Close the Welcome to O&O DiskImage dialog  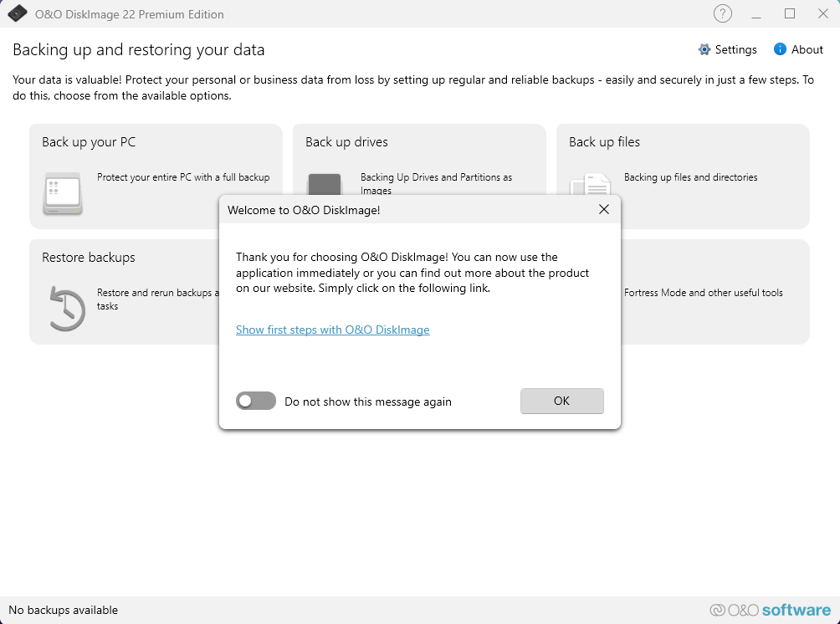604,210
